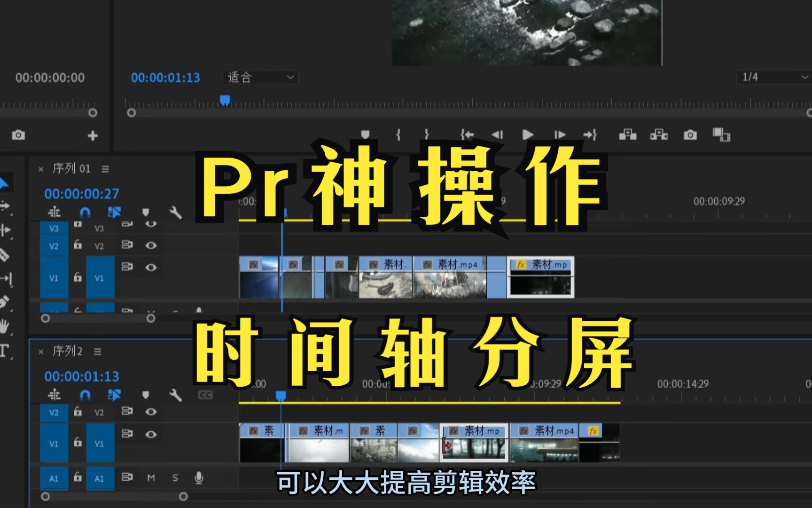The height and width of the screenshot is (508, 812).
Task: Select the Type tool in toolbar
Action: [x=4, y=350]
